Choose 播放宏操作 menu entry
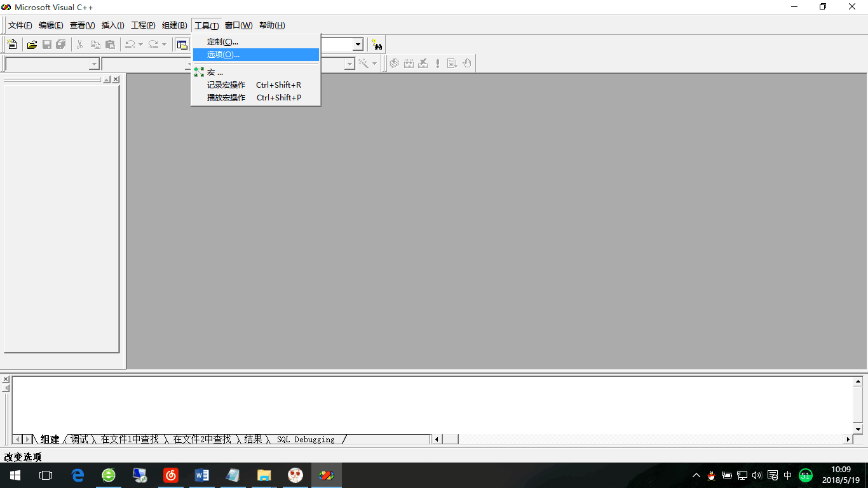Viewport: 868px width, 488px height. tap(256, 98)
